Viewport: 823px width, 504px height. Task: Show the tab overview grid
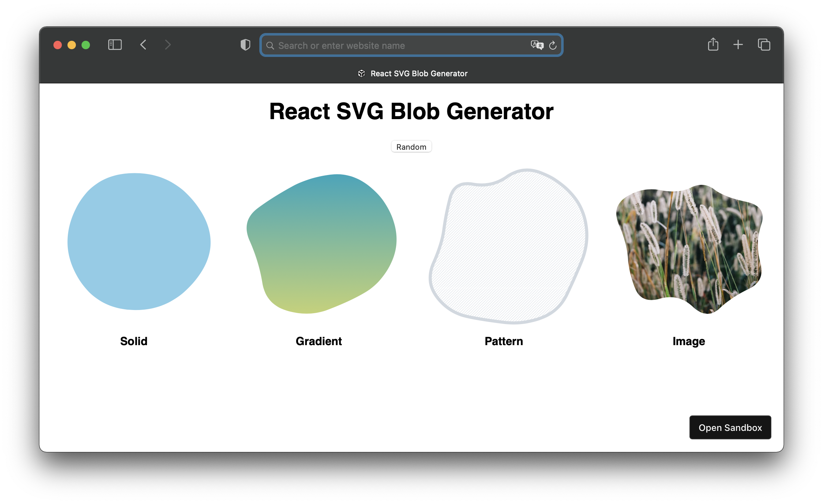[764, 45]
